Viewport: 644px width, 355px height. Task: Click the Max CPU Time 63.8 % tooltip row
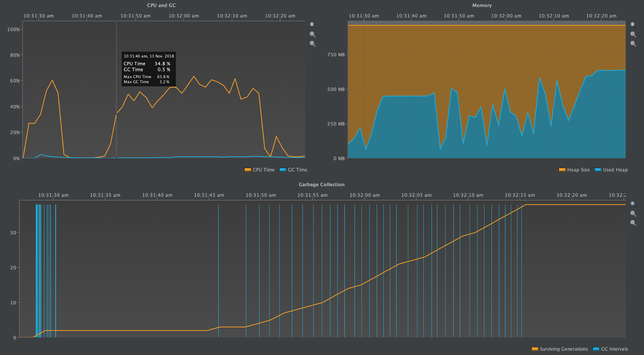click(147, 77)
